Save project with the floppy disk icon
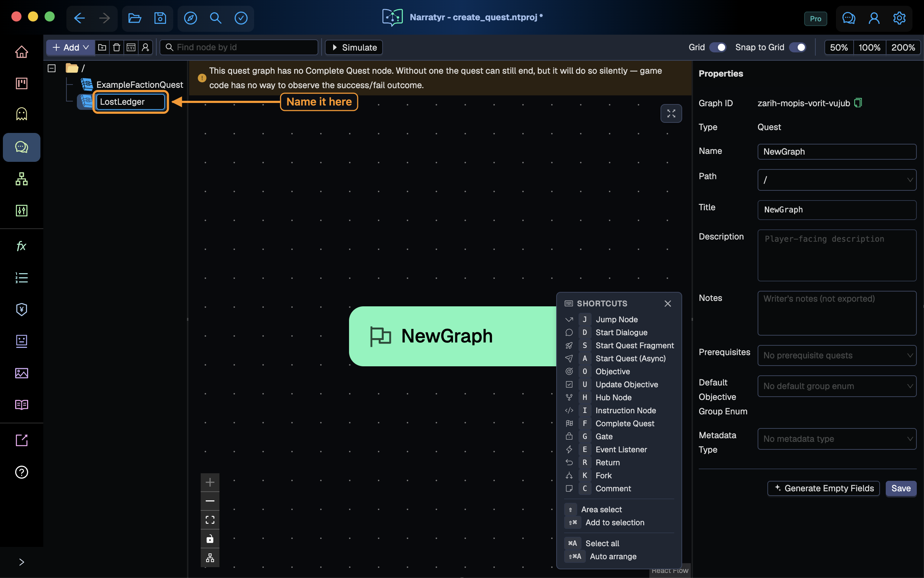924x578 pixels. [160, 18]
